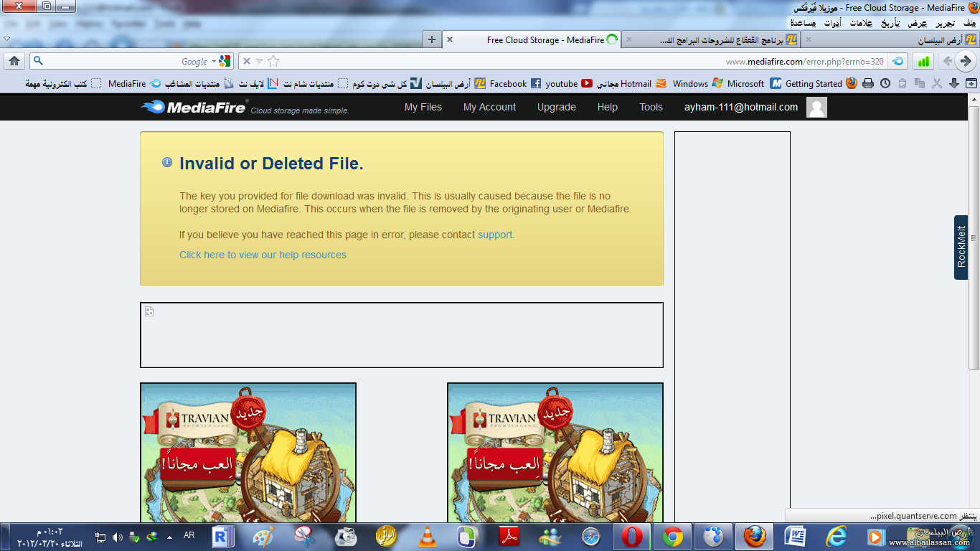Open Internet Explorer from the taskbar
Image resolution: width=980 pixels, height=551 pixels.
pyautogui.click(x=836, y=537)
